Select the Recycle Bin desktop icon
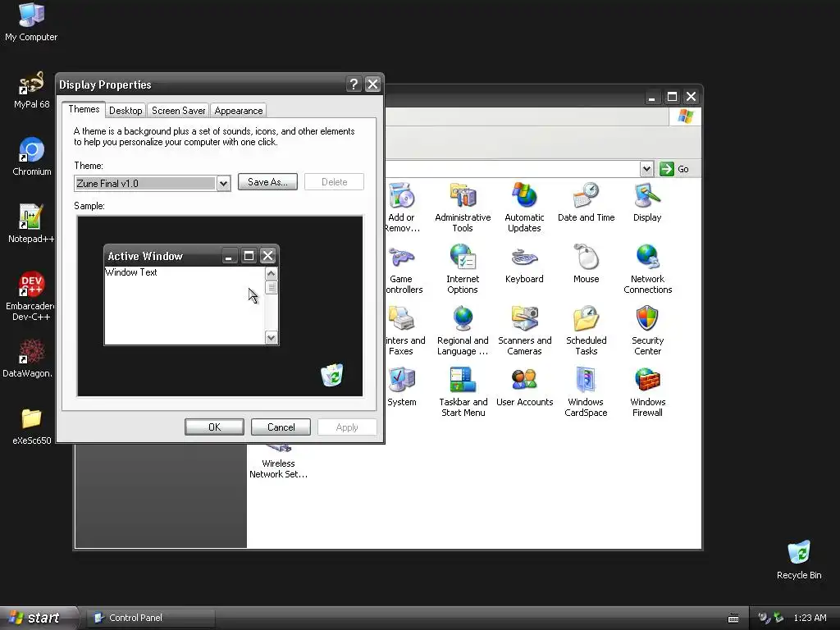The height and width of the screenshot is (630, 840). (799, 559)
